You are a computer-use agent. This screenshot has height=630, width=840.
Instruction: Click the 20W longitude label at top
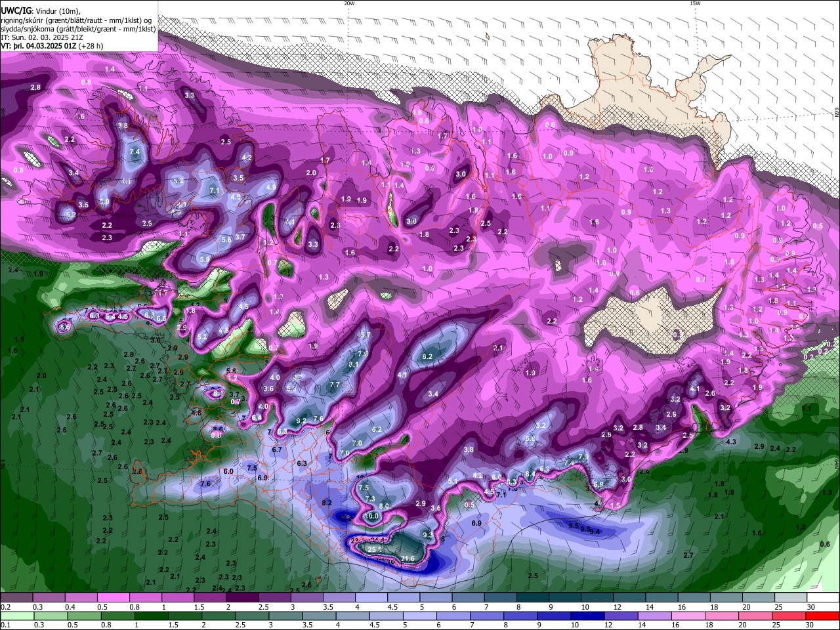(x=349, y=3)
